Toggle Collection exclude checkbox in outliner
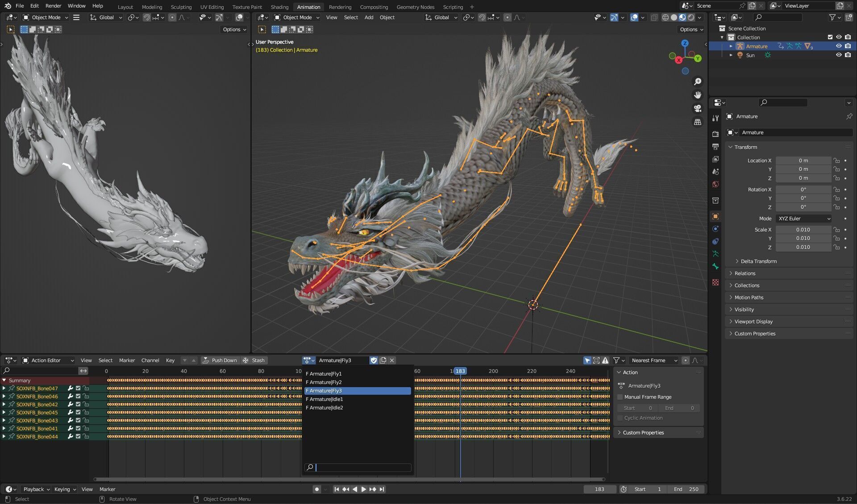 point(830,37)
